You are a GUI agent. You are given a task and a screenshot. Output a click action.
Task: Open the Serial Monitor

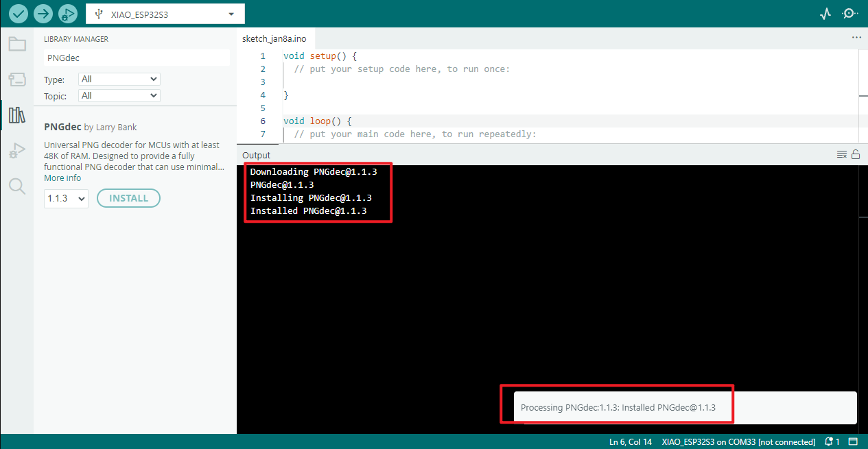pos(850,14)
